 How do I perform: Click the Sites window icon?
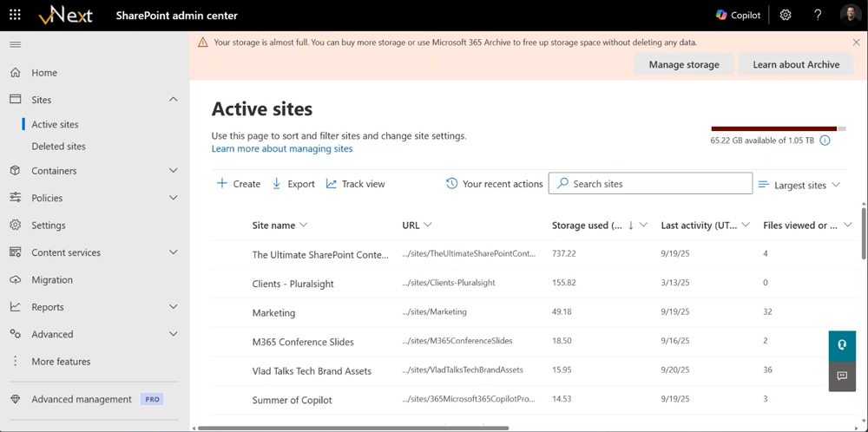pos(16,100)
